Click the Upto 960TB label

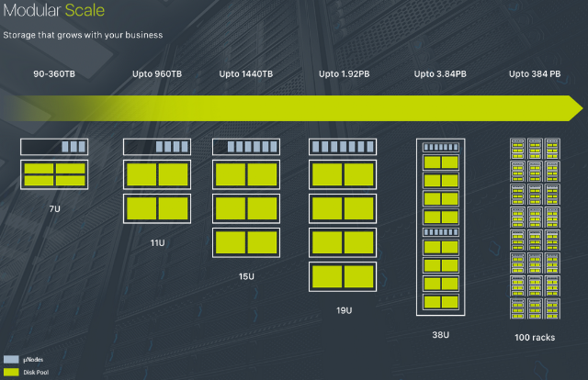coord(157,73)
